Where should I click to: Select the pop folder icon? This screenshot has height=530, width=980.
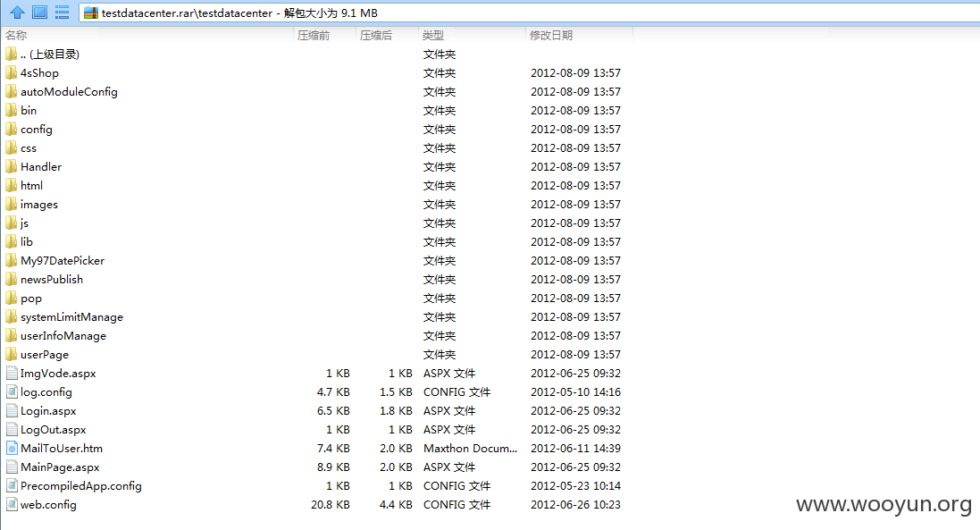coord(12,298)
